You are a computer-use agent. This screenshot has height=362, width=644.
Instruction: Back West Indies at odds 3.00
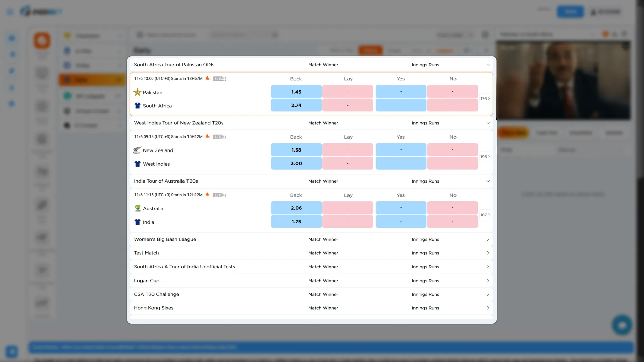pyautogui.click(x=296, y=163)
